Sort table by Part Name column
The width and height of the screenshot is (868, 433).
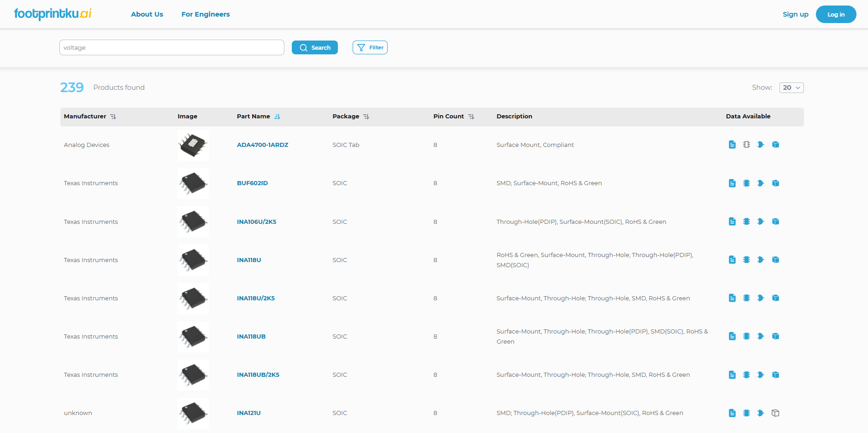click(x=277, y=117)
